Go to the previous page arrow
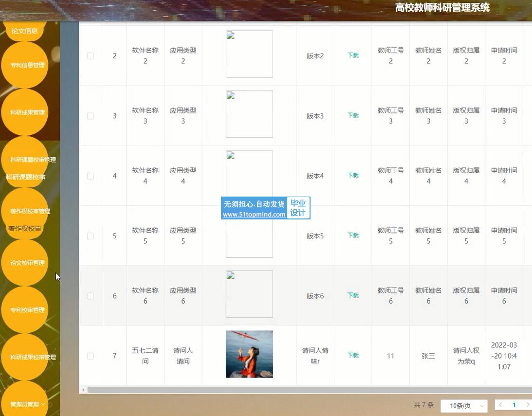This screenshot has height=416, width=532. [500, 404]
